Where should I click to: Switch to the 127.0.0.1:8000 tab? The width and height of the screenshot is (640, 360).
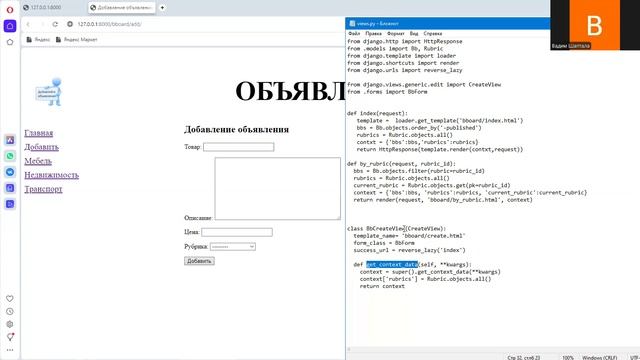pos(46,7)
